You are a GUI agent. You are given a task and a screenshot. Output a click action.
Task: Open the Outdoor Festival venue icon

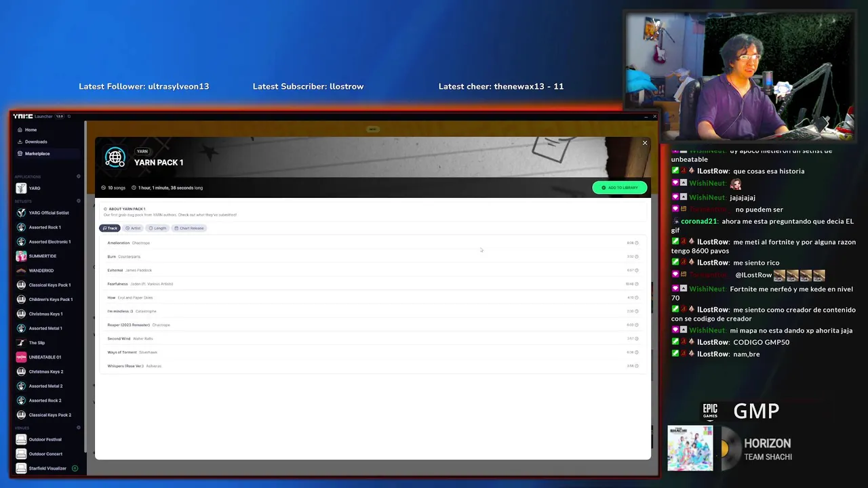click(x=21, y=439)
